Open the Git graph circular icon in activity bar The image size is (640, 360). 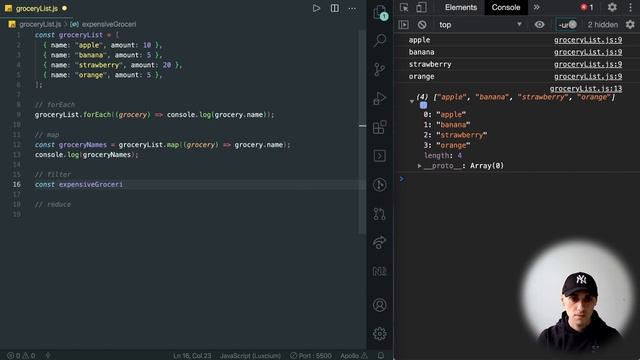(x=380, y=185)
